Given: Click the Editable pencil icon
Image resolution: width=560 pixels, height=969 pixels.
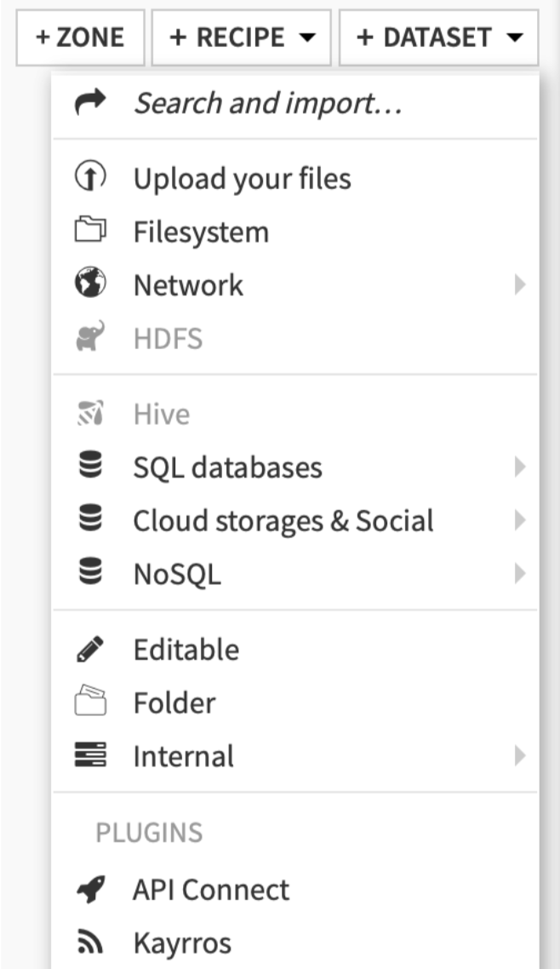Looking at the screenshot, I should point(89,650).
